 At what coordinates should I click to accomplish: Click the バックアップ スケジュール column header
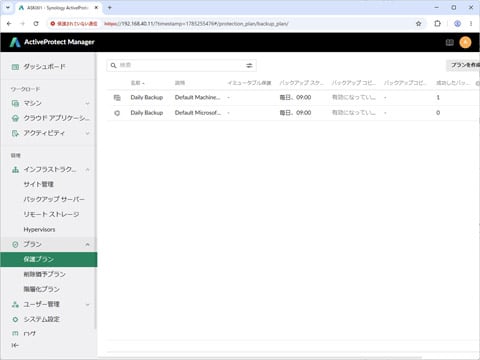pyautogui.click(x=301, y=83)
